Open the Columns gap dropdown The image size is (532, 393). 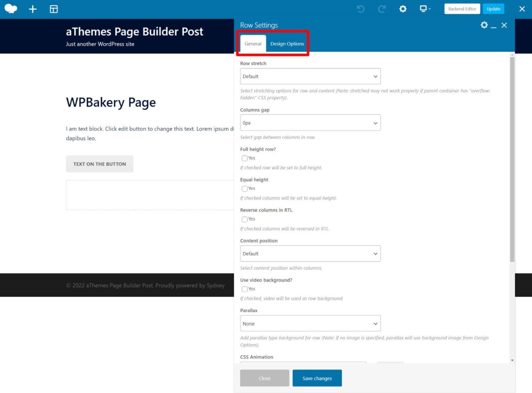click(x=310, y=123)
